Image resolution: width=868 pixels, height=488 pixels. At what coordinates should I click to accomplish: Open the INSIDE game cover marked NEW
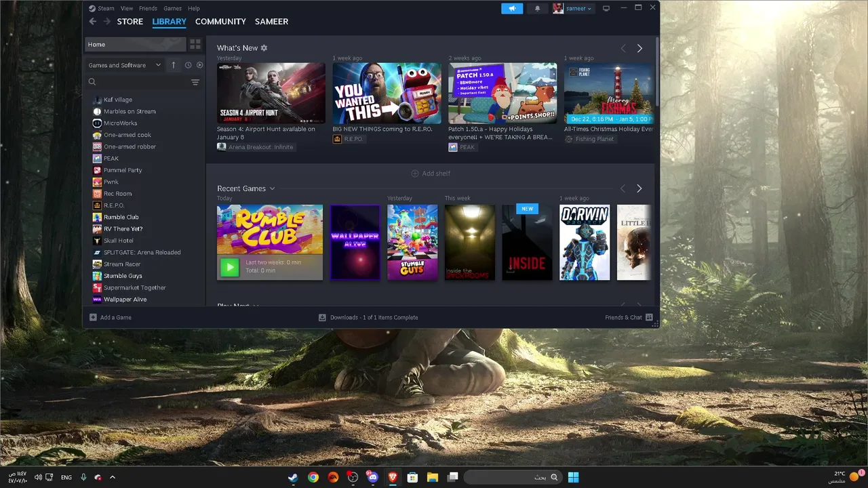pyautogui.click(x=528, y=242)
